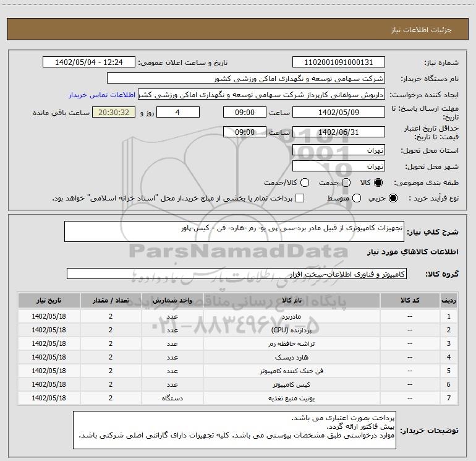Click the response deadline date 1402/05/09
This screenshot has height=461, width=476.
click(339, 112)
